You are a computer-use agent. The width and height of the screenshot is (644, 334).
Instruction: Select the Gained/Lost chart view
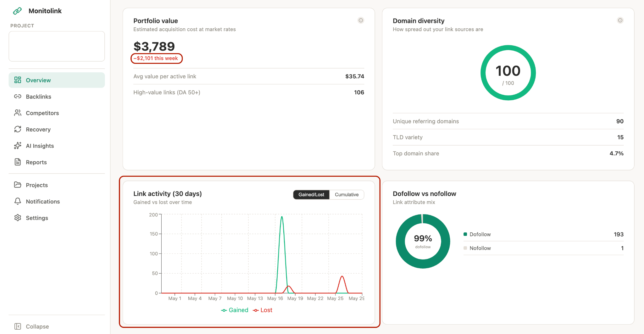point(311,194)
